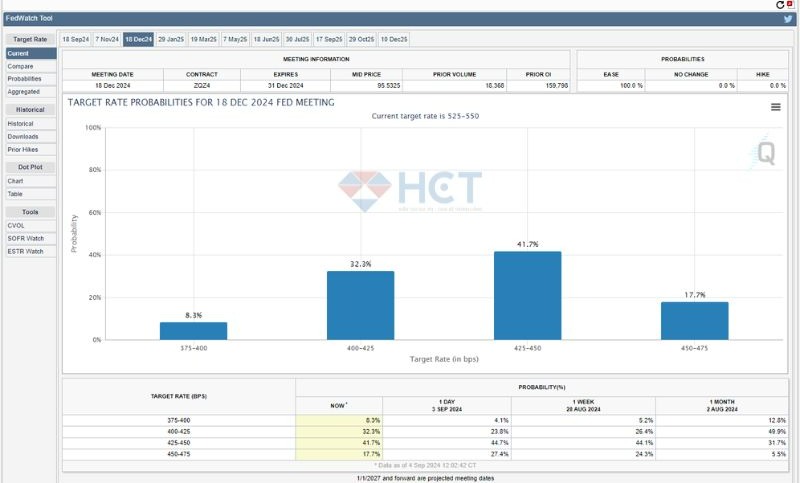The width and height of the screenshot is (800, 483).
Task: Open the Prior Hikes sidebar item
Action: (31, 150)
